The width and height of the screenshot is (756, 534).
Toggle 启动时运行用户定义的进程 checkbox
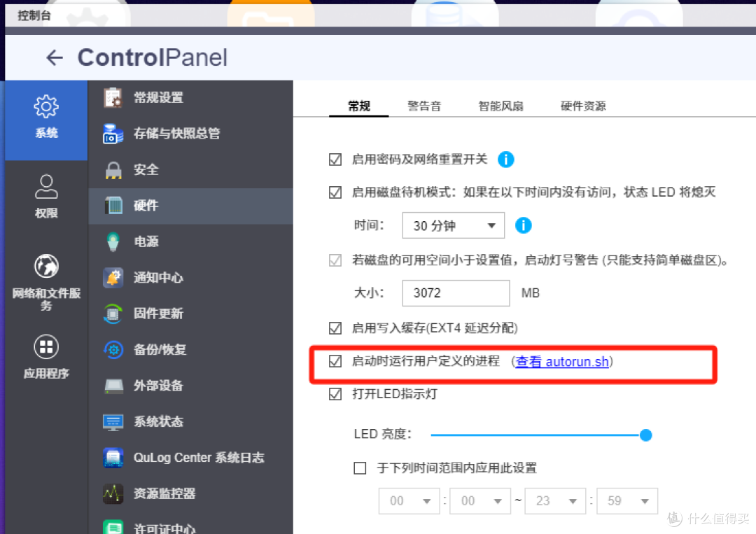click(335, 361)
